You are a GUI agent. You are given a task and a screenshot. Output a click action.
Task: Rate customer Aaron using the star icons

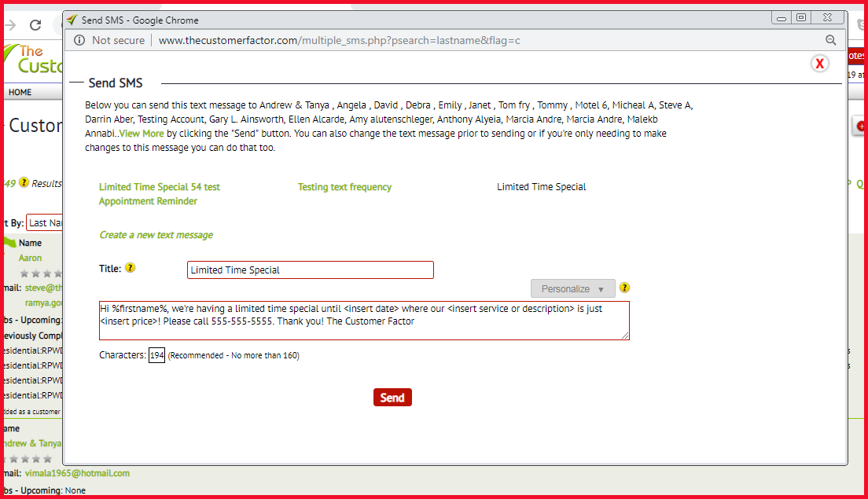(x=42, y=273)
